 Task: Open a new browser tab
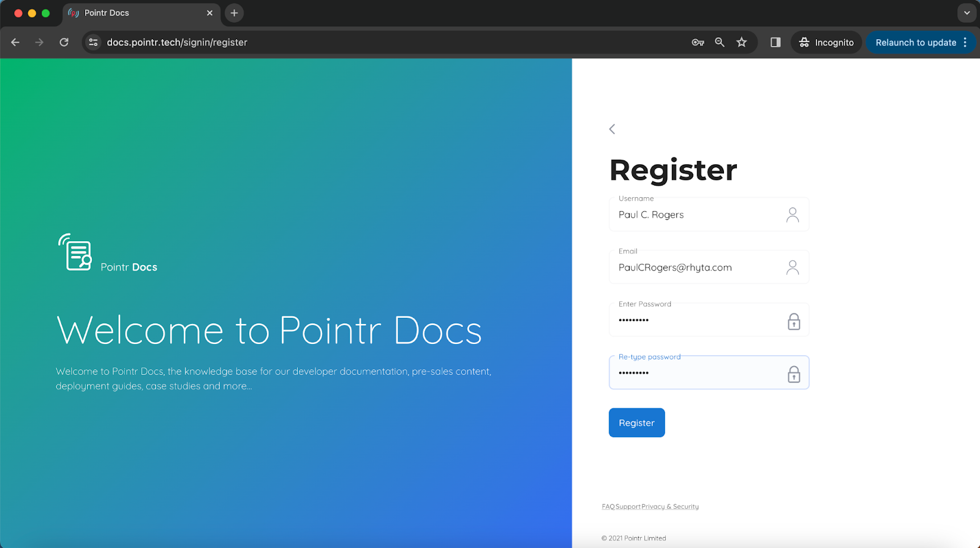[234, 13]
